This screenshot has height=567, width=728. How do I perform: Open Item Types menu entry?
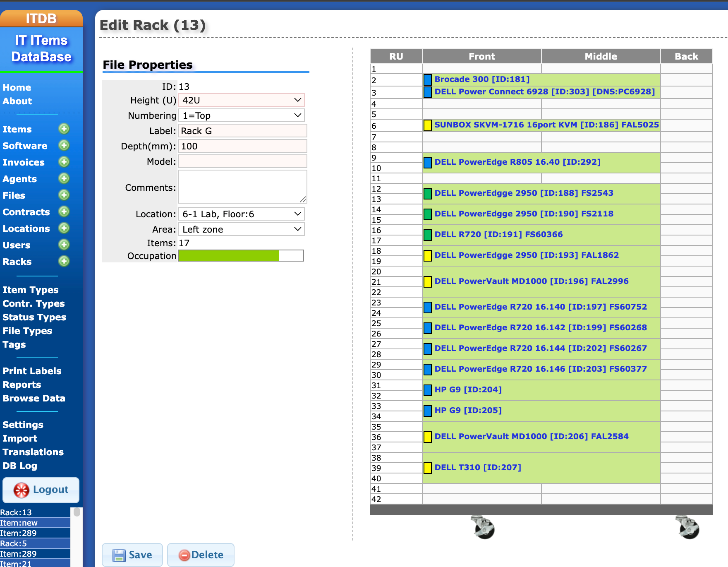coord(31,290)
